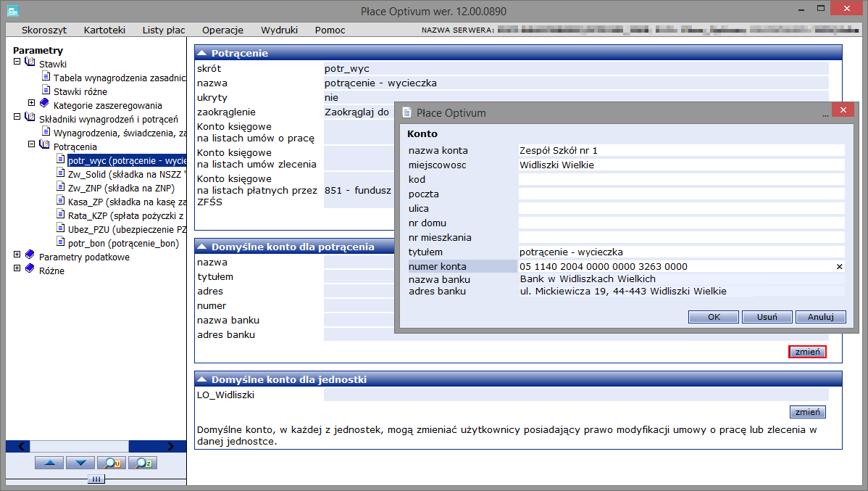Close the Konto dialog with the red X
The image size is (868, 491).
coord(843,110)
